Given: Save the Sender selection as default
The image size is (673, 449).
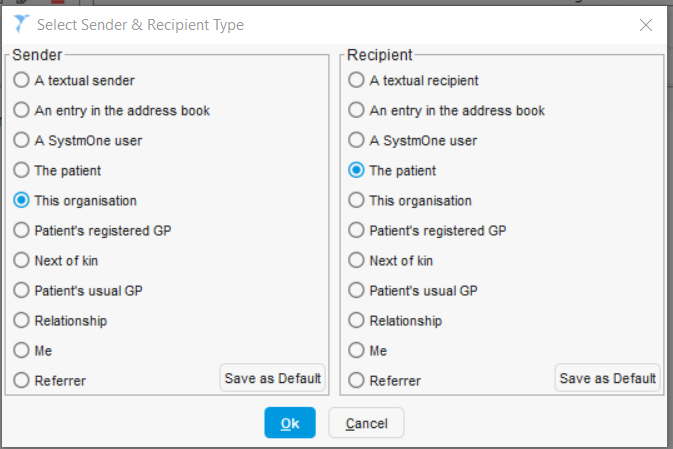Looking at the screenshot, I should (x=273, y=378).
